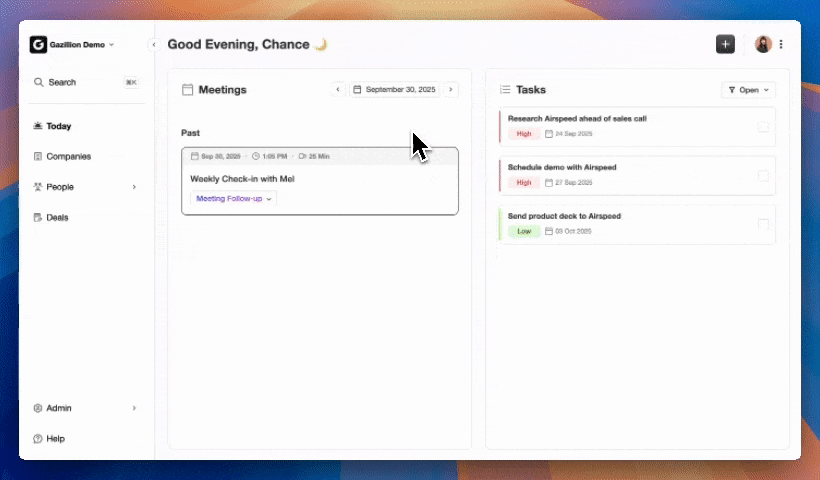Go to next day in Meetings
The height and width of the screenshot is (480, 820).
(451, 89)
